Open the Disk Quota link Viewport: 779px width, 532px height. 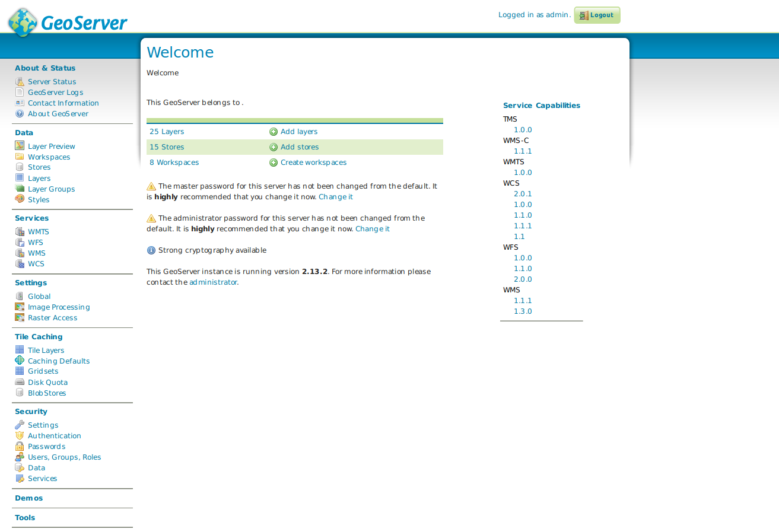tap(48, 383)
